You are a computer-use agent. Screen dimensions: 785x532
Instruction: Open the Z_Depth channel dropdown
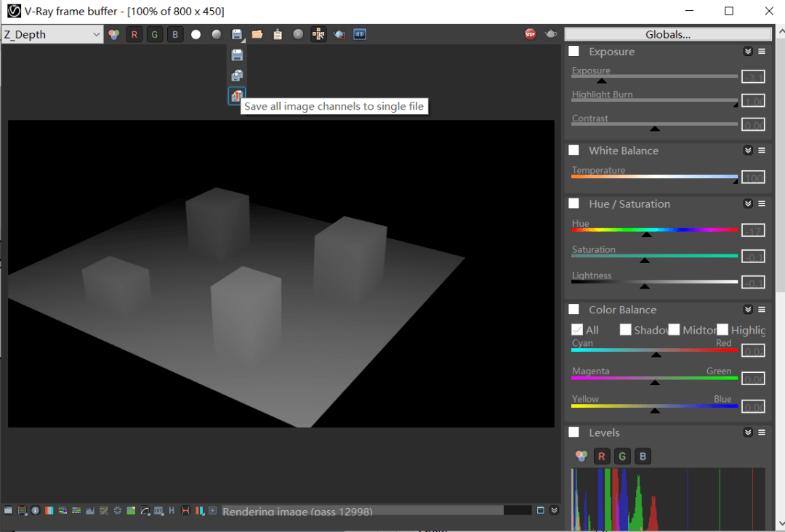click(x=52, y=34)
